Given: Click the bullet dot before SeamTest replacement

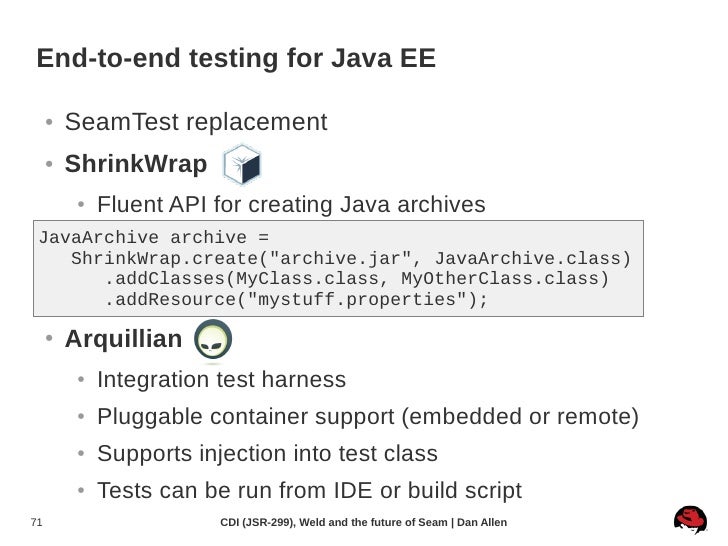Looking at the screenshot, I should (x=49, y=122).
